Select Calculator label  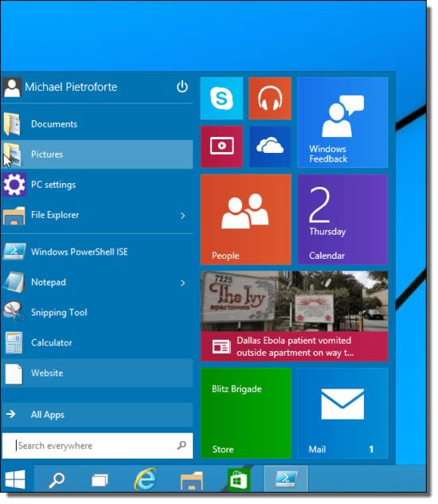[x=52, y=342]
